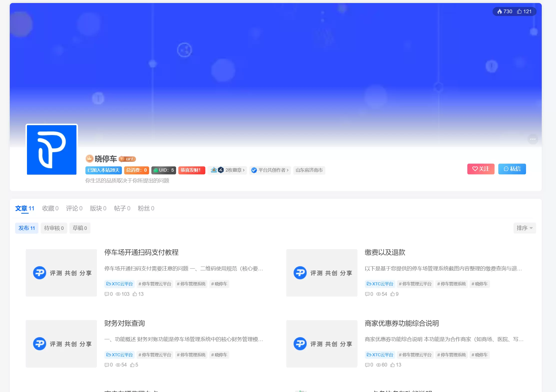Click the 已加入本站28天 badge
556x392 pixels.
coord(103,170)
